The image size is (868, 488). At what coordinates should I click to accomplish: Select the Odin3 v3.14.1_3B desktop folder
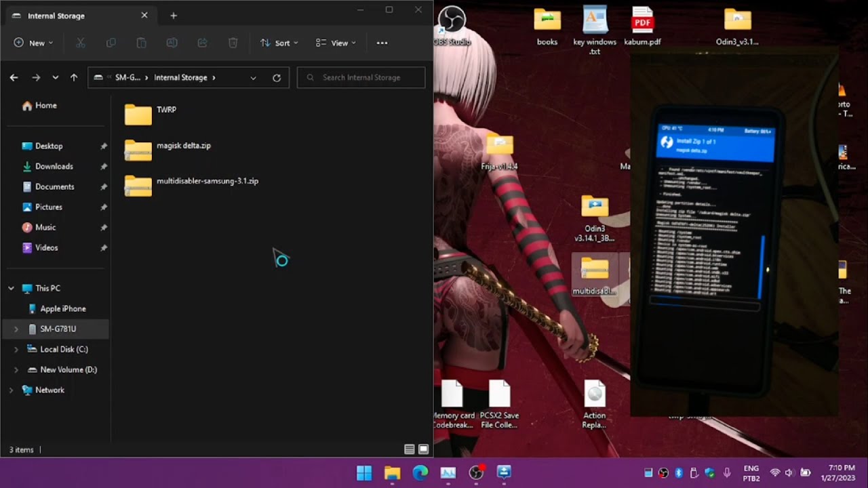coord(595,219)
